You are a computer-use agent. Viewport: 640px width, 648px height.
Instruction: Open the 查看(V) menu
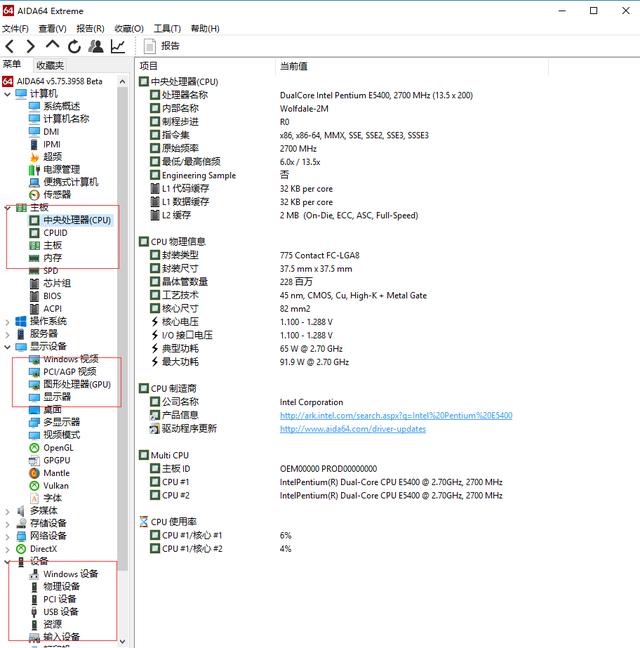pos(52,29)
